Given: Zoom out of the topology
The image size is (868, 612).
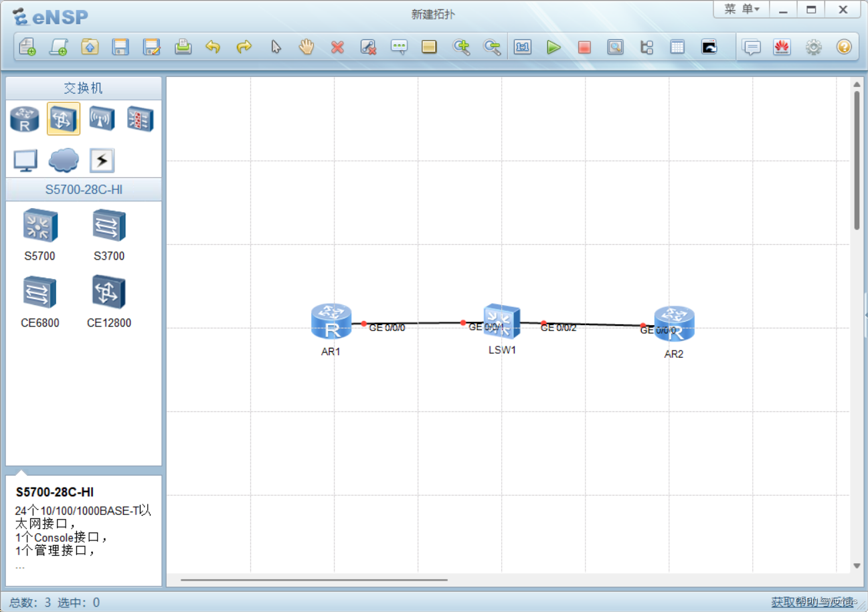Looking at the screenshot, I should click(492, 47).
